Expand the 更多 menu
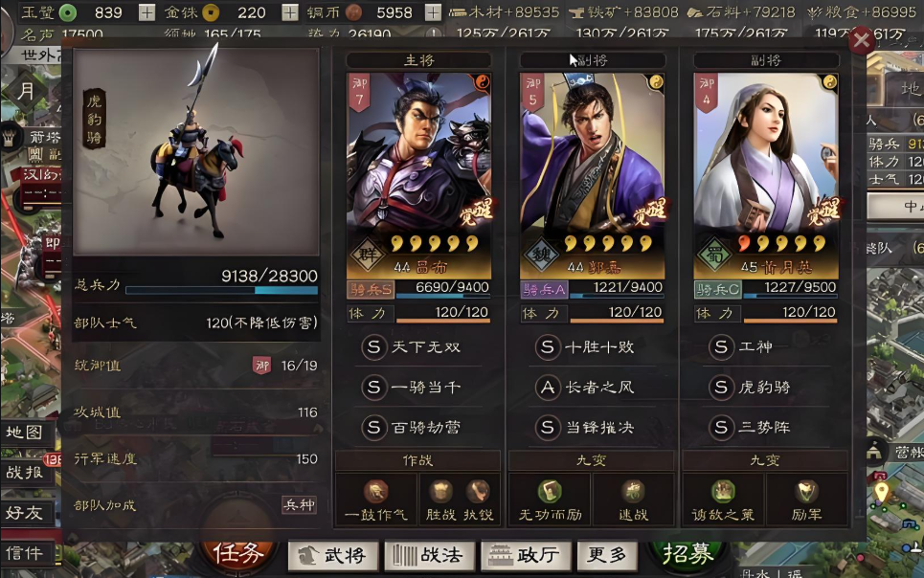The width and height of the screenshot is (924, 578). (x=607, y=556)
